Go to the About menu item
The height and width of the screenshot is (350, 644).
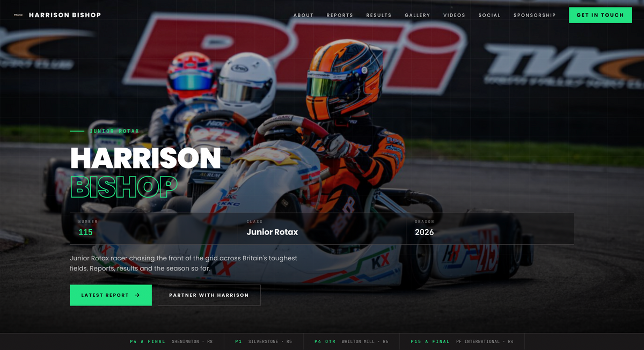pos(303,15)
